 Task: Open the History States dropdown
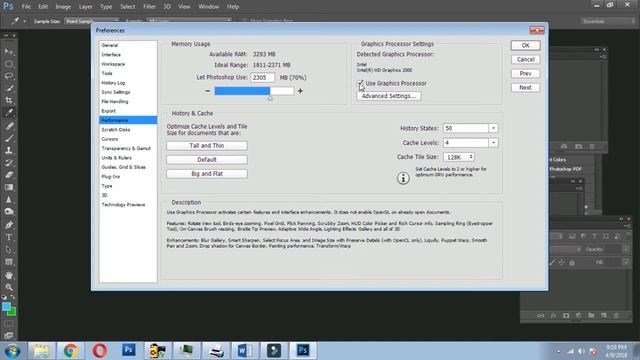(493, 128)
